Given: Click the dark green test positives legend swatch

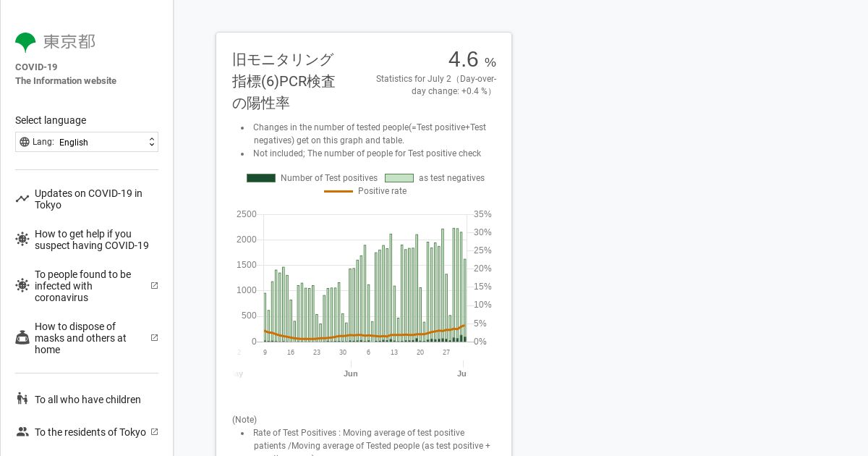Looking at the screenshot, I should [261, 178].
